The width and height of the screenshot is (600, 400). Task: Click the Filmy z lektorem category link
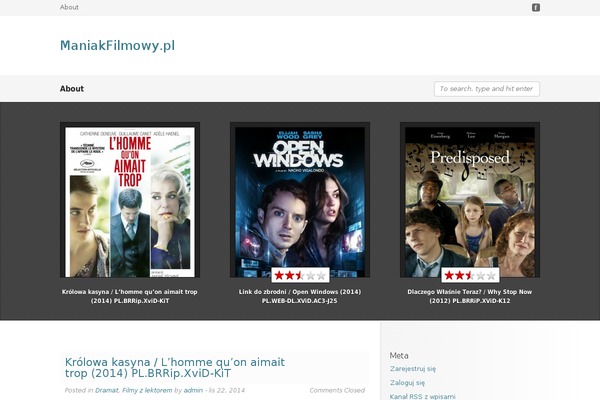coord(147,390)
